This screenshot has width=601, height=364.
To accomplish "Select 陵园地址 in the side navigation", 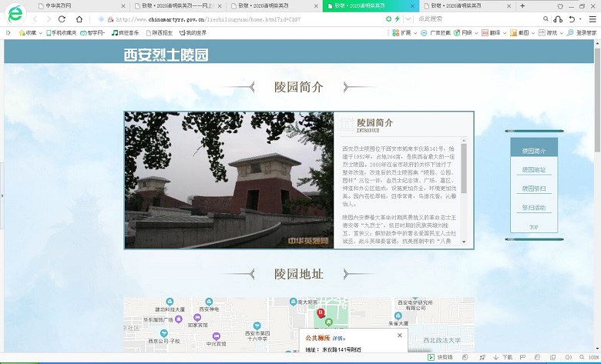I will click(x=533, y=169).
